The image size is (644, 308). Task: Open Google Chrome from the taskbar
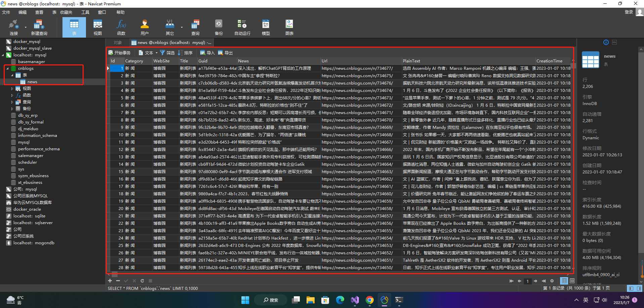370,300
